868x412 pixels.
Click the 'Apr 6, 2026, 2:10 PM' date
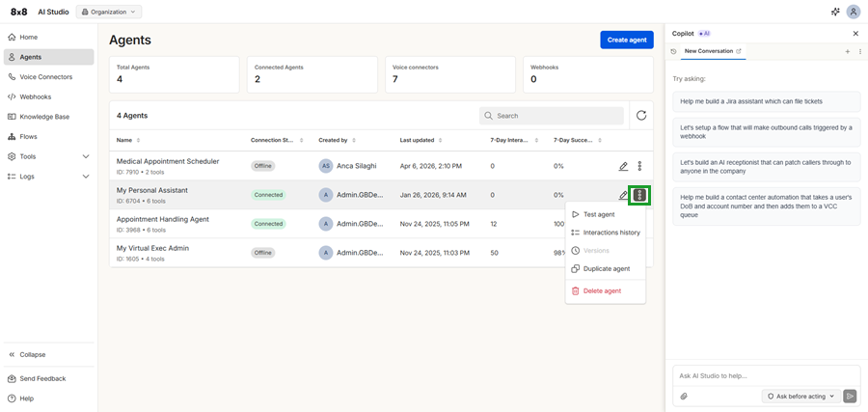[x=431, y=166]
